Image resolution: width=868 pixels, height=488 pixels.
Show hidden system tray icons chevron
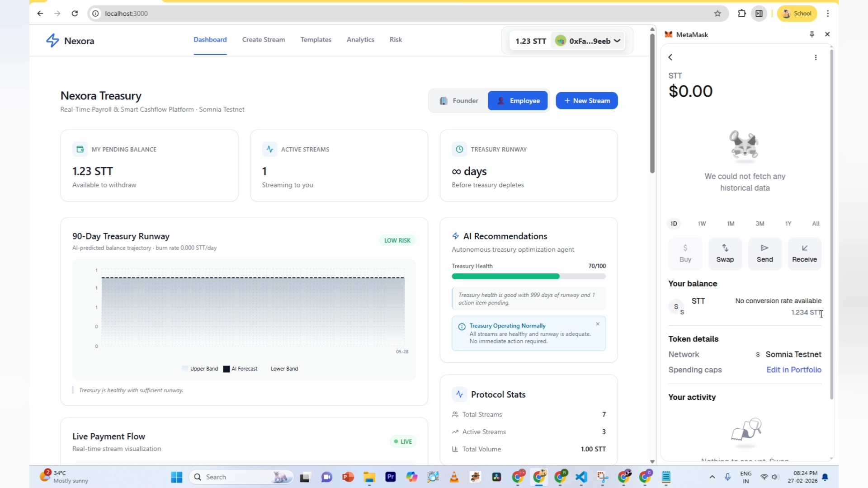click(712, 477)
